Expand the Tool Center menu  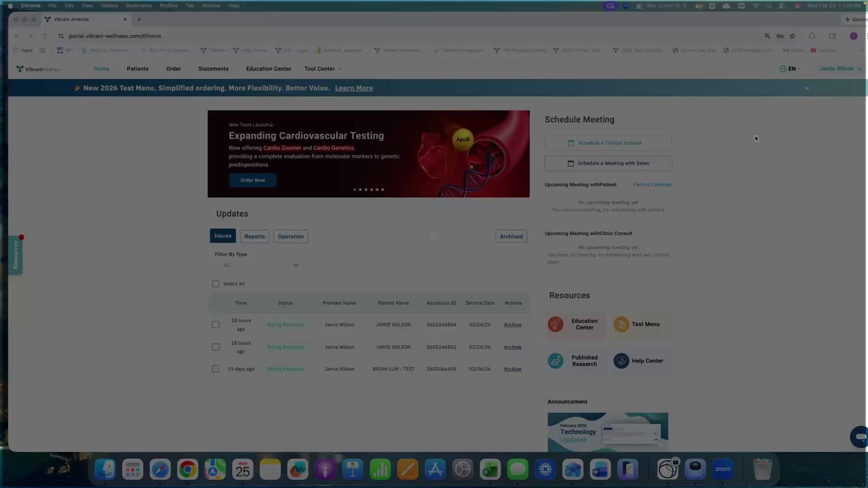(322, 68)
